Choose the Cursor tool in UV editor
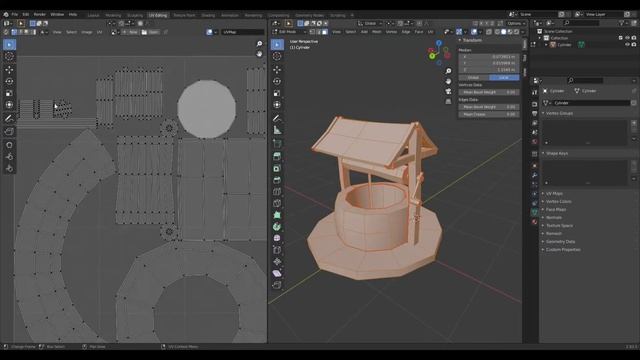The image size is (640, 360). pos(9,56)
